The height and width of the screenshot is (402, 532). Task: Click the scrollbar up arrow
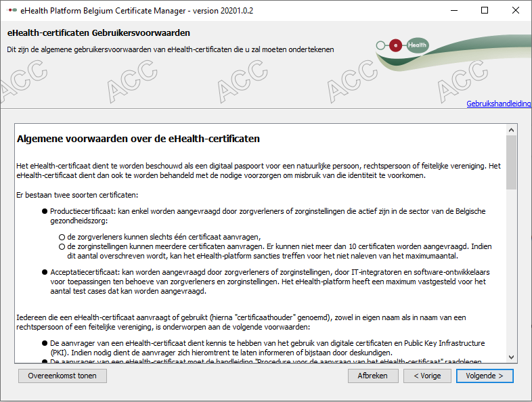coord(511,130)
